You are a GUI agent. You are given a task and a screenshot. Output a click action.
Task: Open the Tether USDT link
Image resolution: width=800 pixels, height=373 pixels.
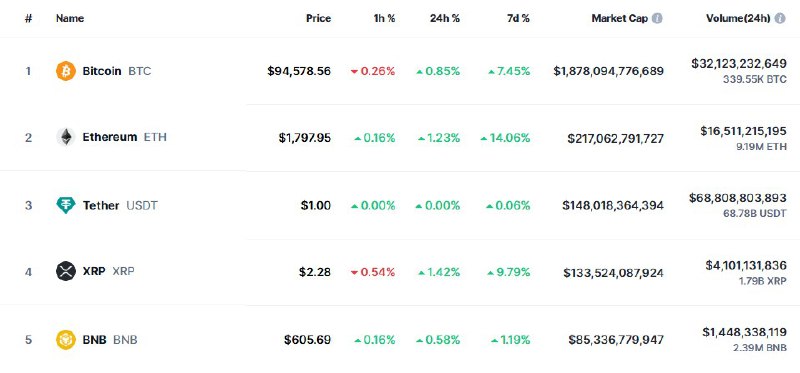tap(120, 205)
